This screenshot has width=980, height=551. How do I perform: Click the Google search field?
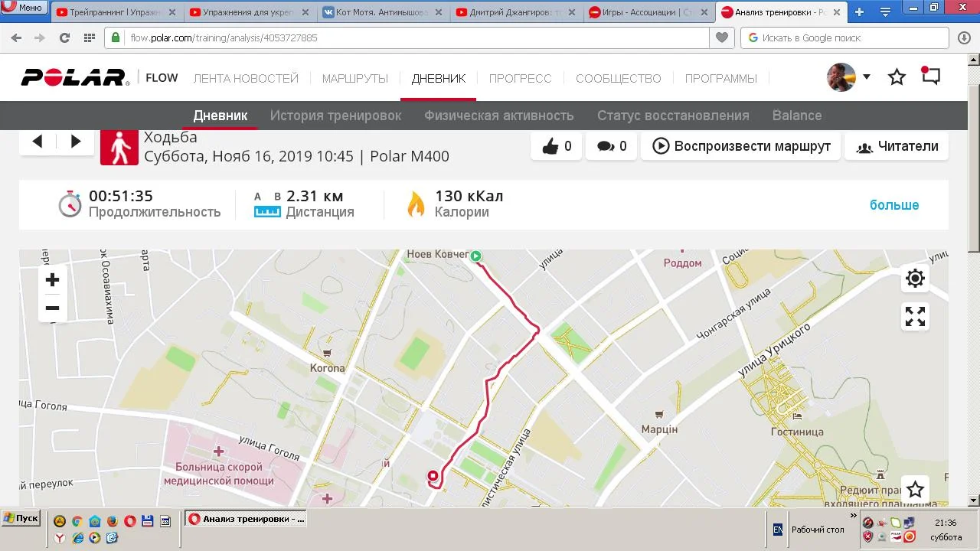click(845, 37)
